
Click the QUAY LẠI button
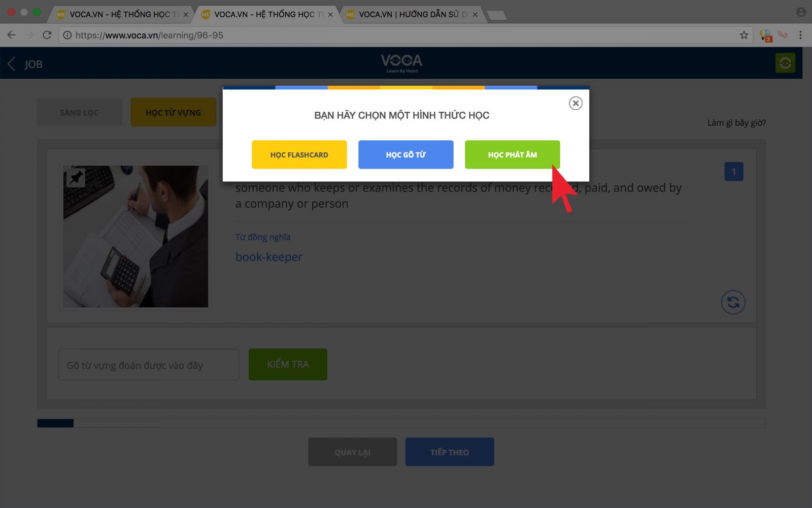pos(353,452)
